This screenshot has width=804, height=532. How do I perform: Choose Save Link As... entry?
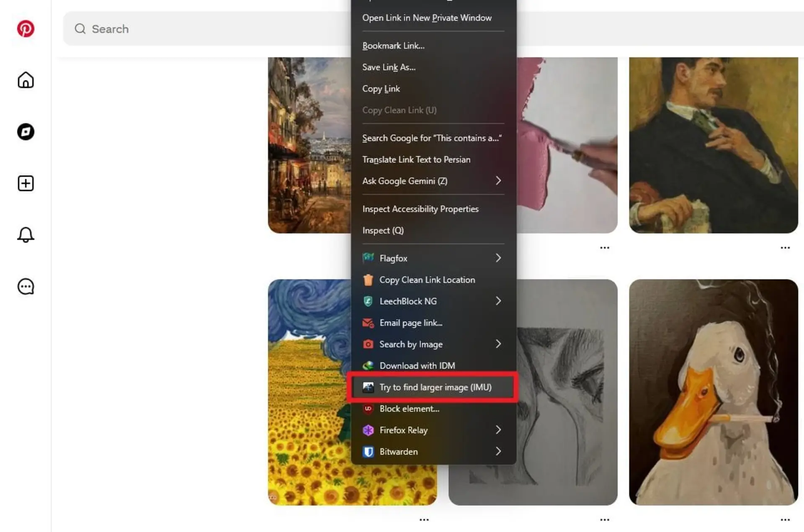click(x=433, y=67)
